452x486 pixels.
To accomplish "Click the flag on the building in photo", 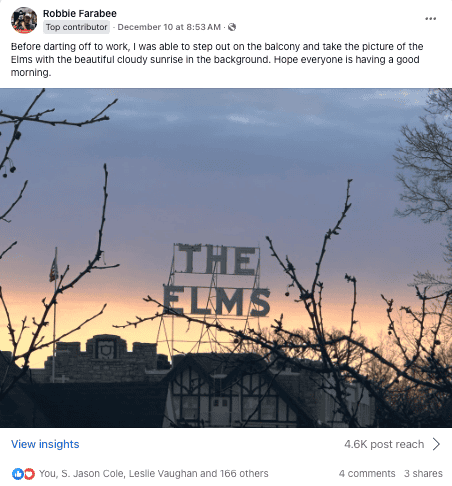I will pos(54,267).
